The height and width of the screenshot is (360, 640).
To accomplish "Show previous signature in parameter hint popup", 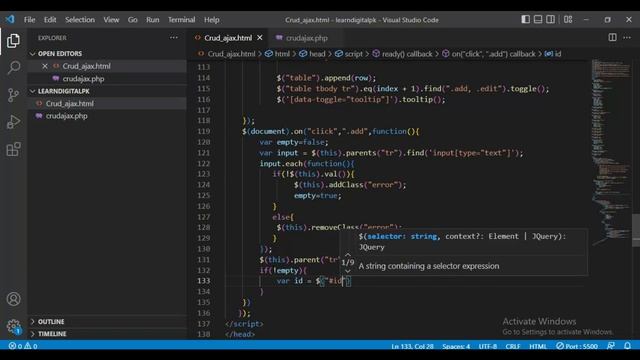I will point(348,254).
